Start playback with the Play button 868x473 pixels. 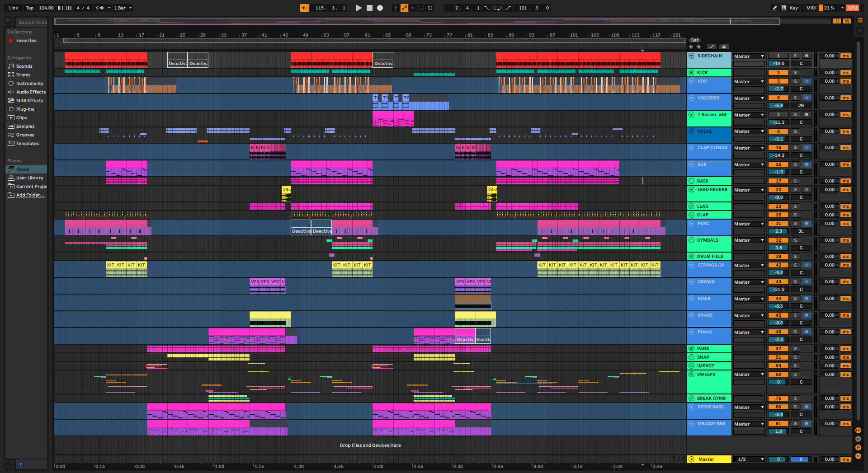click(359, 8)
